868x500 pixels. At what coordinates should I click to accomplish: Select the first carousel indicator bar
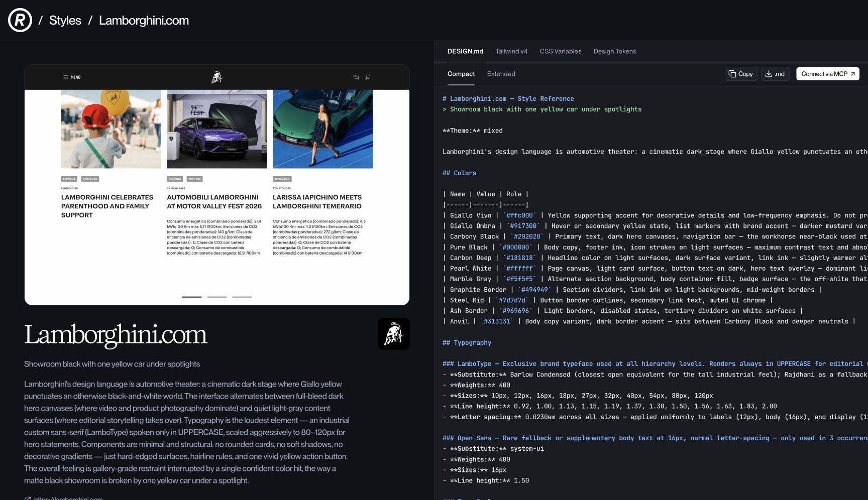[x=192, y=297]
